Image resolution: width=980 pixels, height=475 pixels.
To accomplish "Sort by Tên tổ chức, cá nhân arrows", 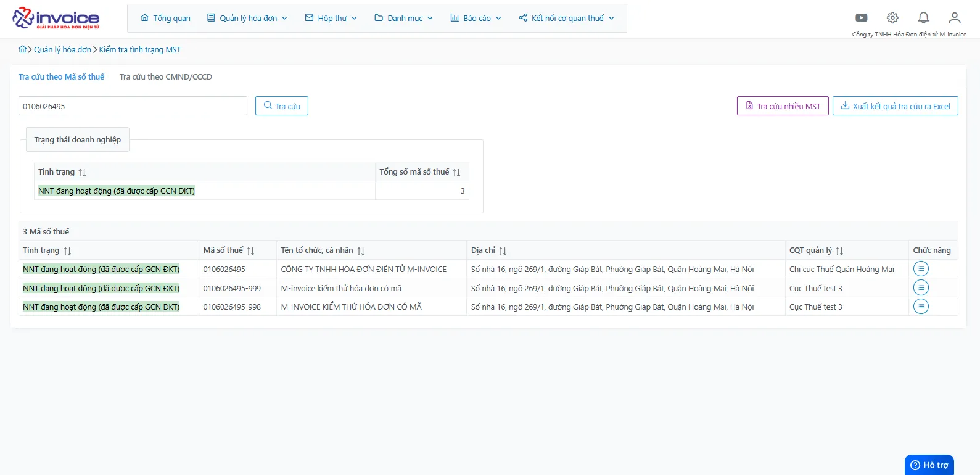I will click(361, 251).
